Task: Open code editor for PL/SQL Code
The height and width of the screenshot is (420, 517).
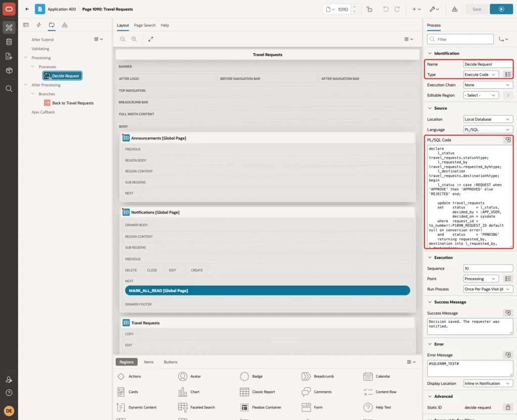Action: pos(508,140)
